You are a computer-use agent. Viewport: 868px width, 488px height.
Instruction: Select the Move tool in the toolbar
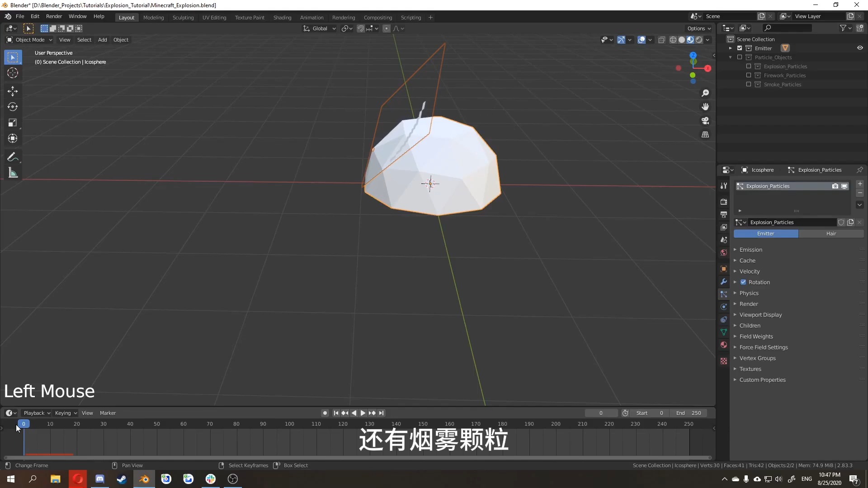[x=12, y=91]
